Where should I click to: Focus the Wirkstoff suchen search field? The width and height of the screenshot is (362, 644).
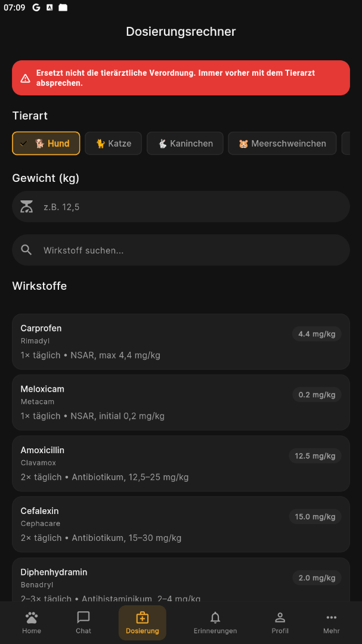tap(181, 250)
